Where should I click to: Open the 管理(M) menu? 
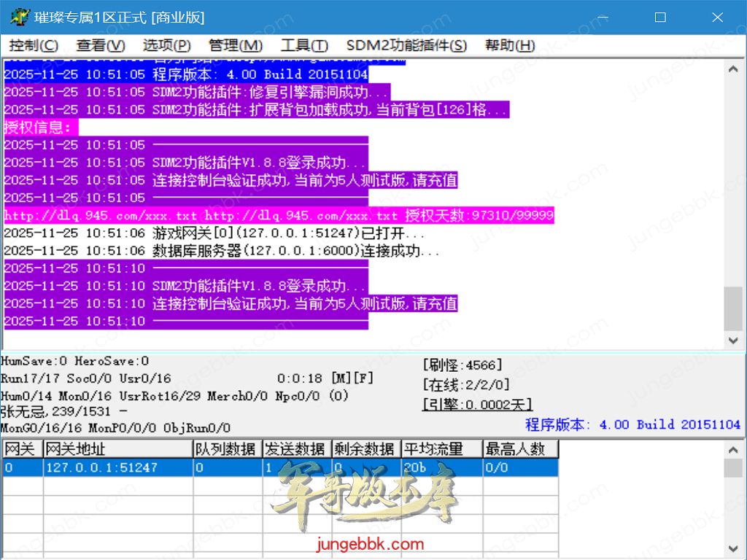(235, 45)
